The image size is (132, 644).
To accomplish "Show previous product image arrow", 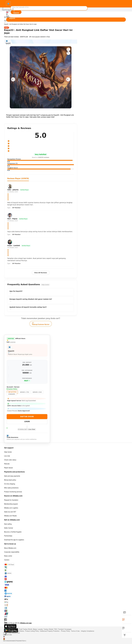I will (x=13, y=79).
